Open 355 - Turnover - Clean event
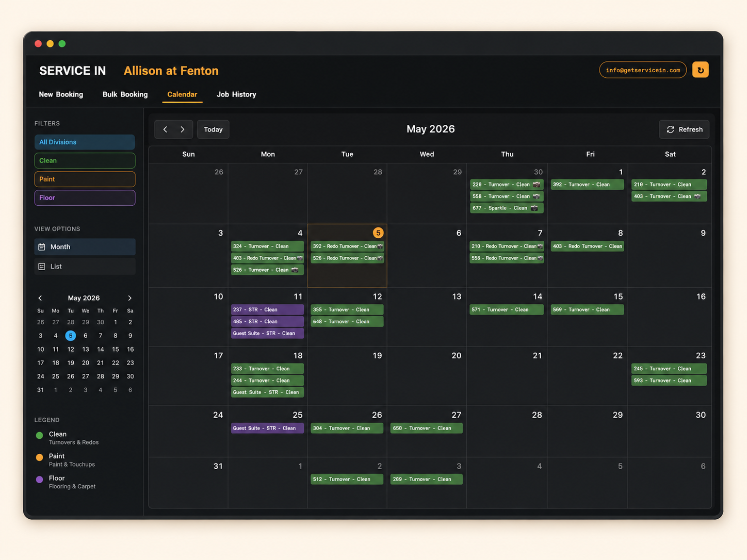The image size is (747, 560). [347, 310]
